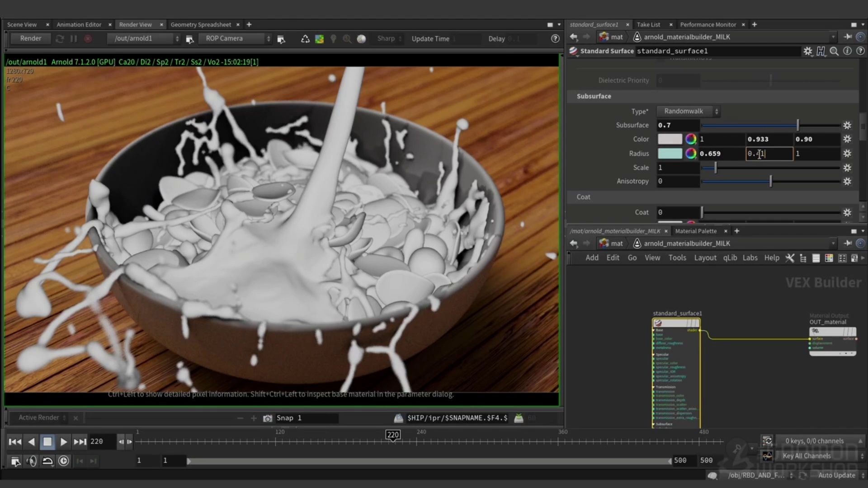Open the Add menu in network editor
This screenshot has height=488, width=868.
[x=592, y=258]
